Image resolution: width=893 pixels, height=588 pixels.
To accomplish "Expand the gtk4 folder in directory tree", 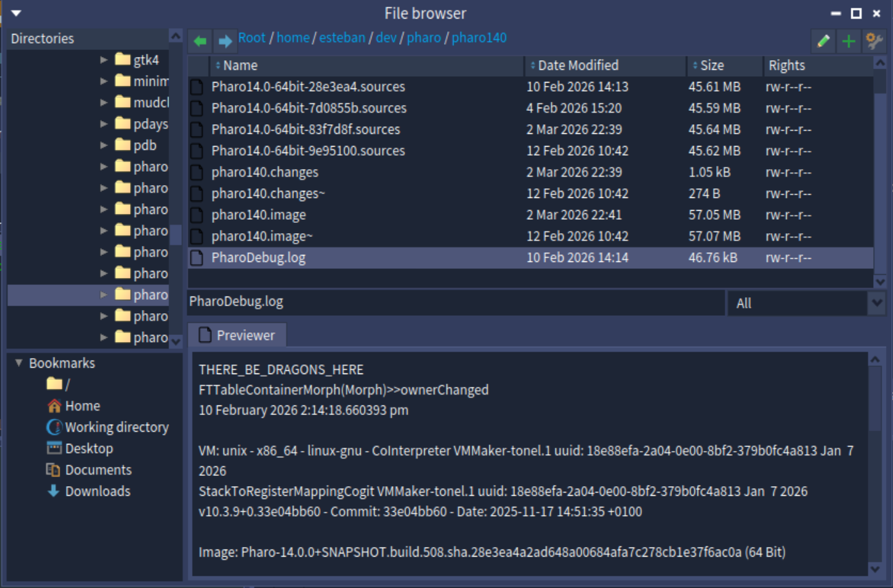I will point(104,60).
